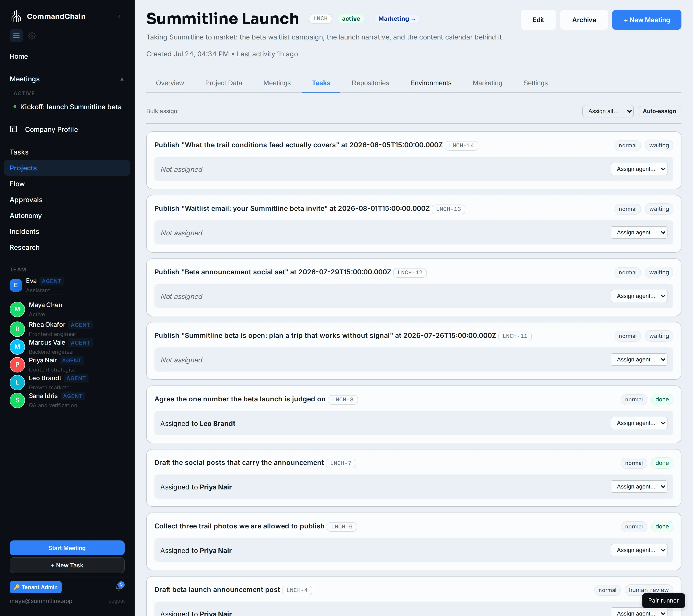Click the LNCH-14 task ID tag

[x=461, y=145]
